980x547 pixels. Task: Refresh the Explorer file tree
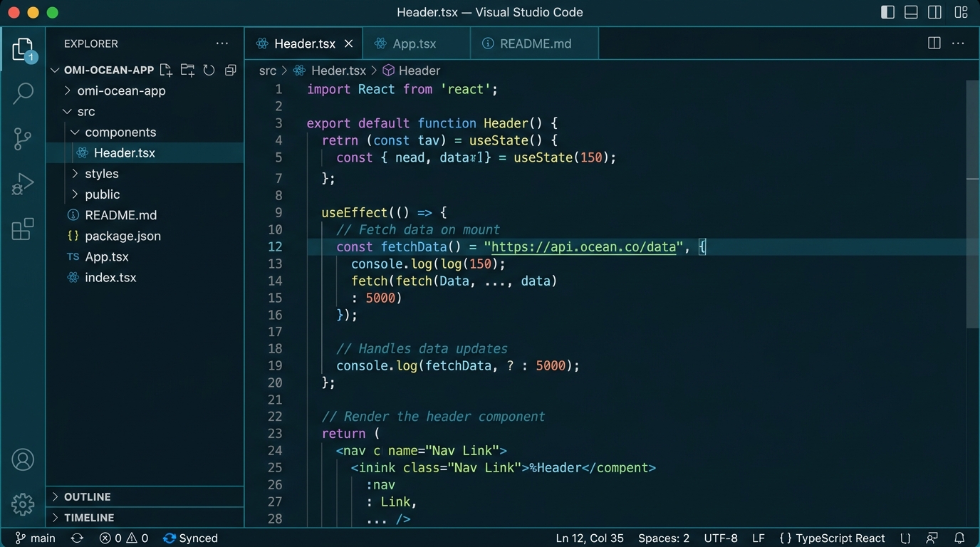[209, 70]
